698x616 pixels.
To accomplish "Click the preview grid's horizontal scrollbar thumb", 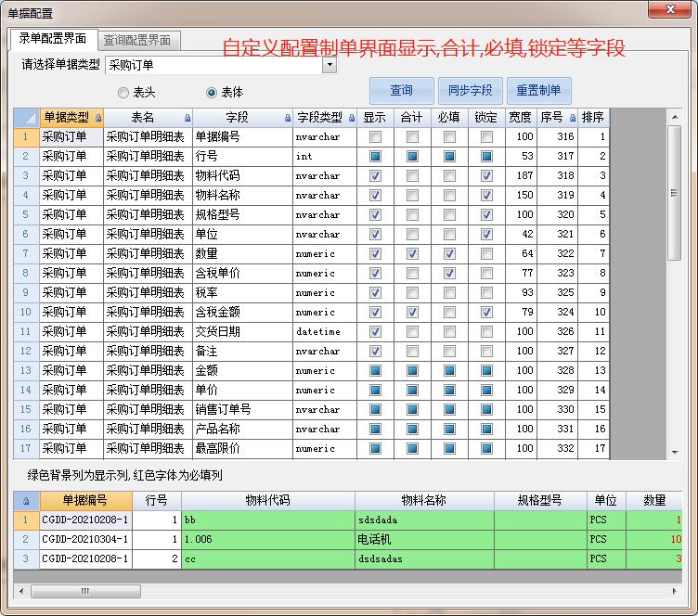I will click(x=85, y=591).
